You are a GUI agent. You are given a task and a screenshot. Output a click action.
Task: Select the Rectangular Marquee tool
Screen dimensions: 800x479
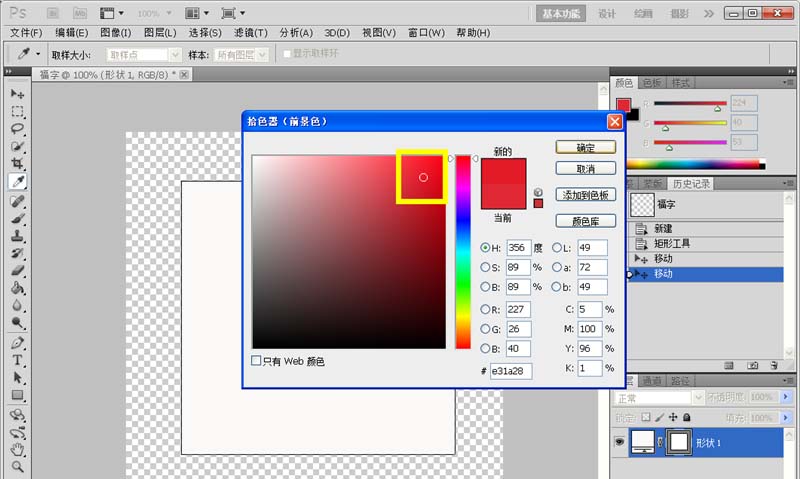click(17, 111)
